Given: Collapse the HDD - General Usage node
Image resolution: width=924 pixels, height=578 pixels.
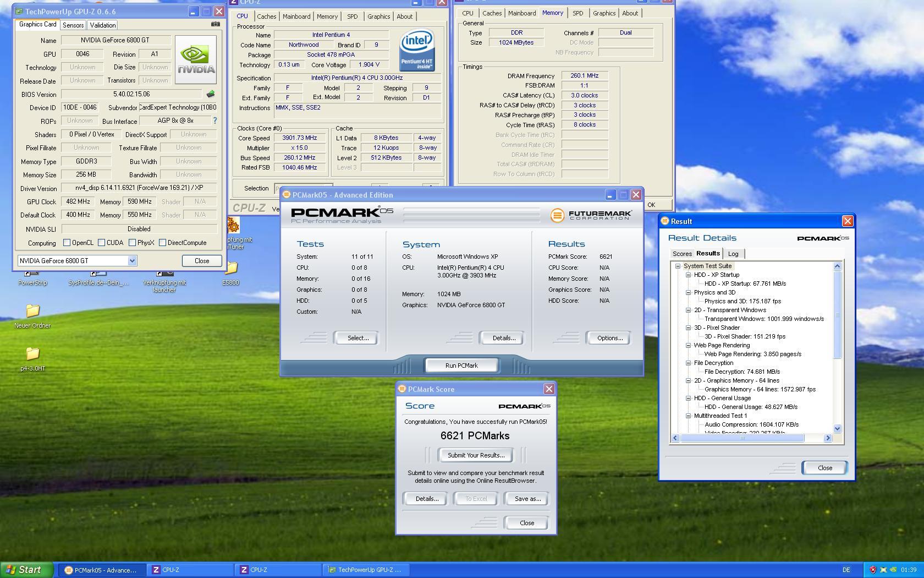Looking at the screenshot, I should coord(688,398).
